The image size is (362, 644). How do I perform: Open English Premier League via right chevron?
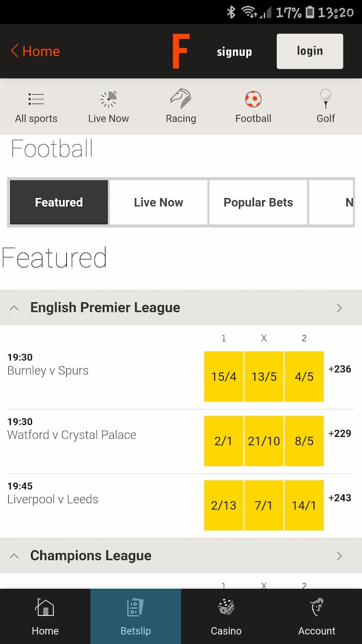339,308
